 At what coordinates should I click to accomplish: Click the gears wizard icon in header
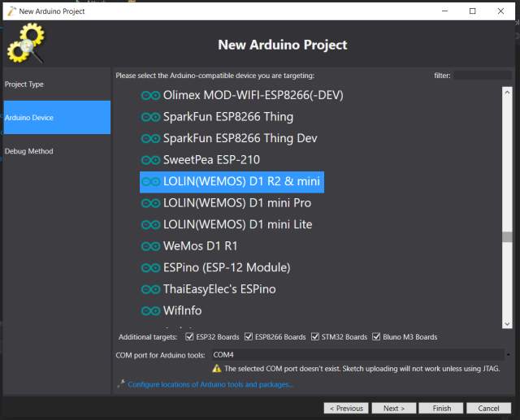coord(26,43)
